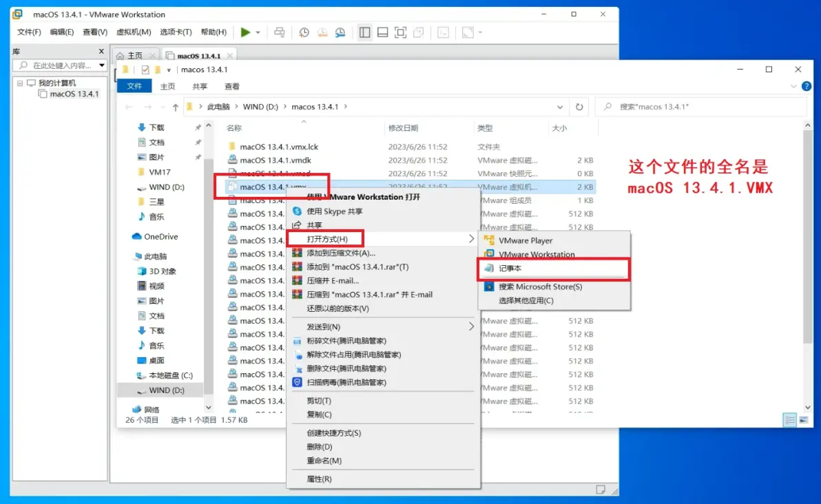Toggle the VMware thumbnail bar view icon
This screenshot has width=821, height=504.
coord(383,32)
